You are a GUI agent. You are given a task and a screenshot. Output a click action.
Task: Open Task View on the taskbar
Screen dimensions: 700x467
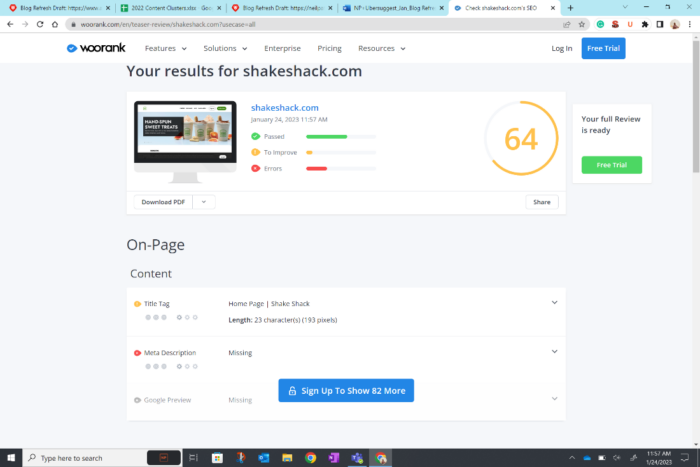pyautogui.click(x=193, y=458)
